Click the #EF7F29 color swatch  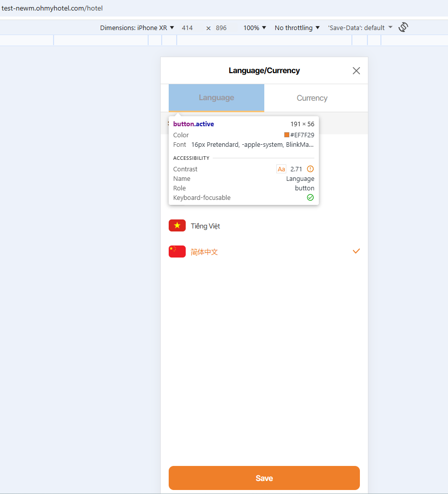click(286, 135)
